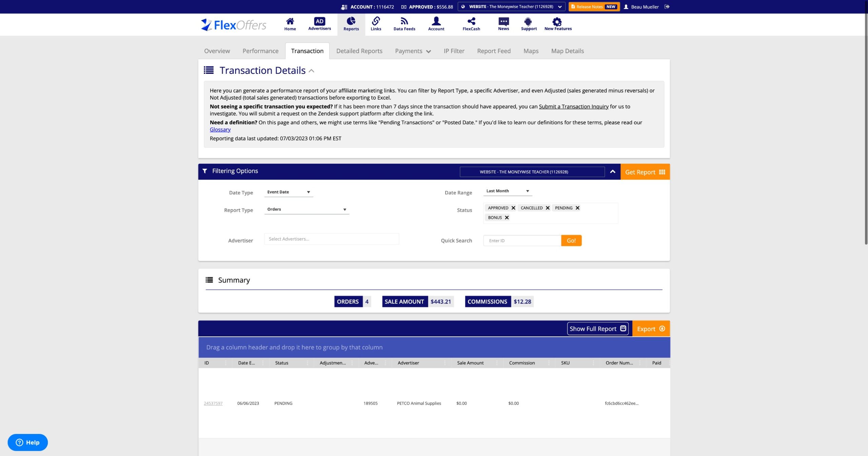868x456 pixels.
Task: Click the COMMISSIONS $12.28 summary value
Action: coord(522,302)
